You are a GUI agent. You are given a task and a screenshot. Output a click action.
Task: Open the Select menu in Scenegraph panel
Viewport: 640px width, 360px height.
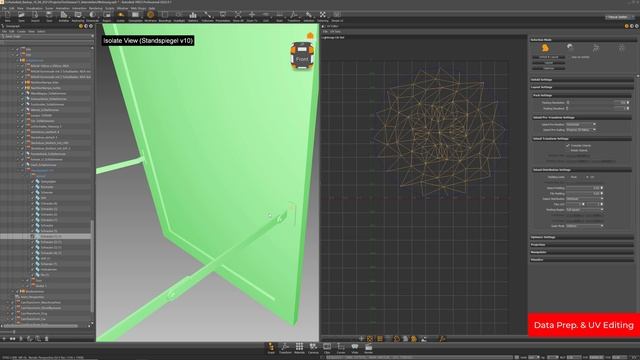point(41,31)
